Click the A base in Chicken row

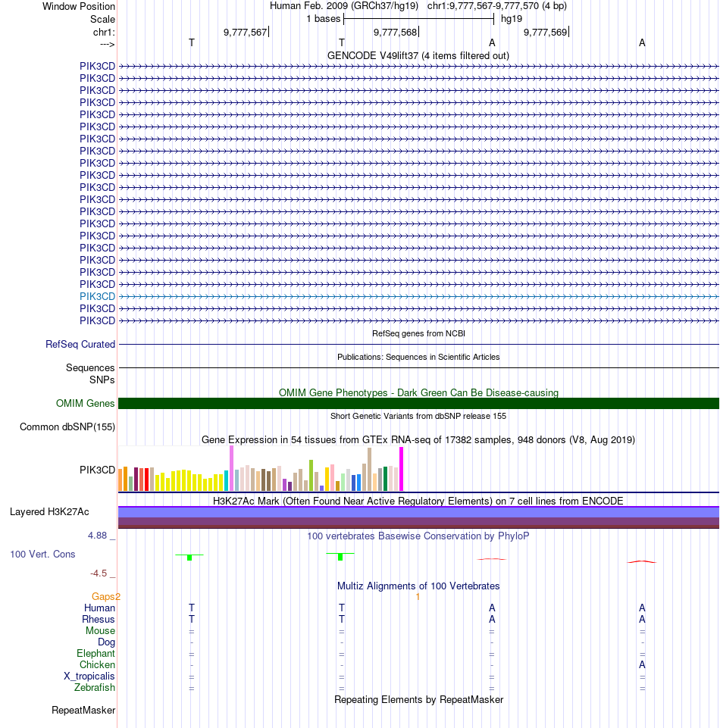(642, 665)
